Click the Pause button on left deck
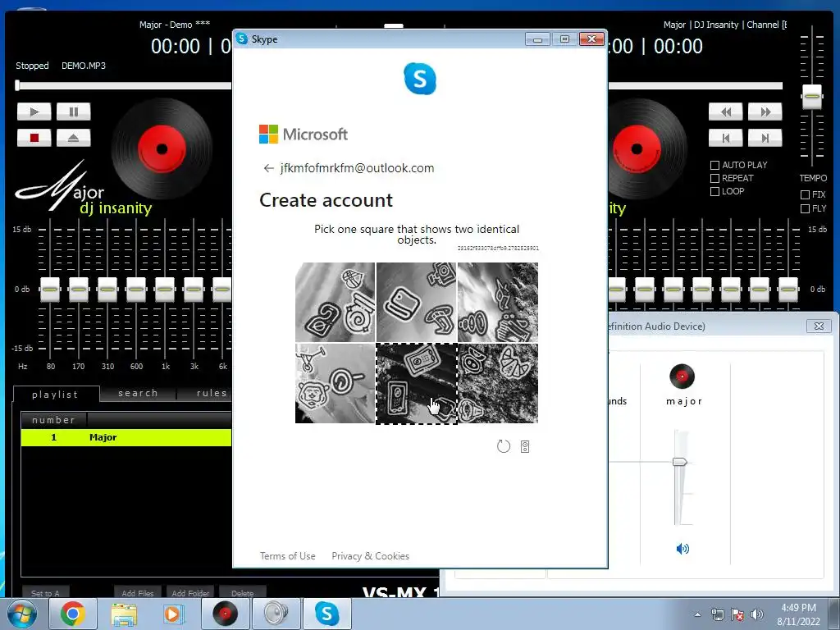Viewport: 840px width, 630px height. (x=73, y=112)
